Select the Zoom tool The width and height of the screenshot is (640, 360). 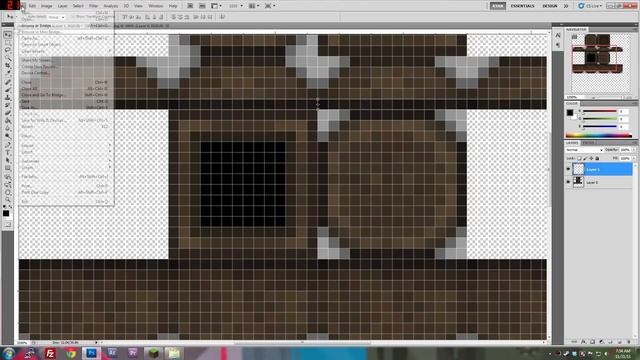(x=7, y=200)
